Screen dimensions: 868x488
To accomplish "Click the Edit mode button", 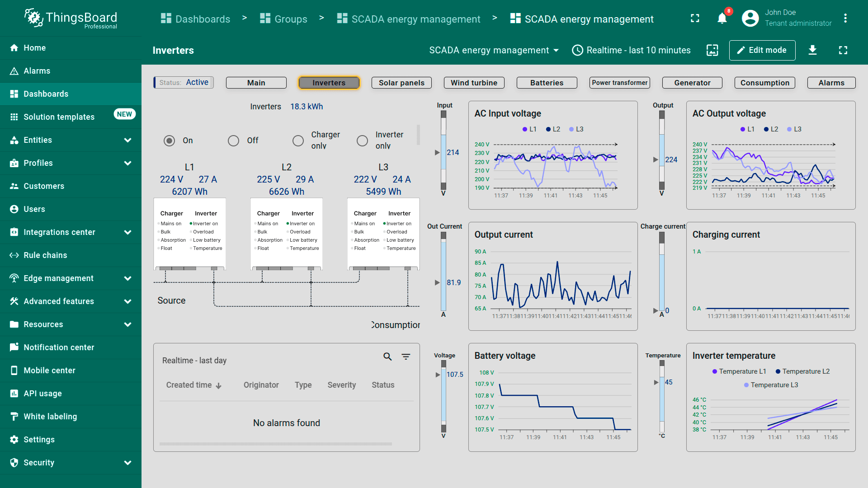I will pyautogui.click(x=762, y=50).
